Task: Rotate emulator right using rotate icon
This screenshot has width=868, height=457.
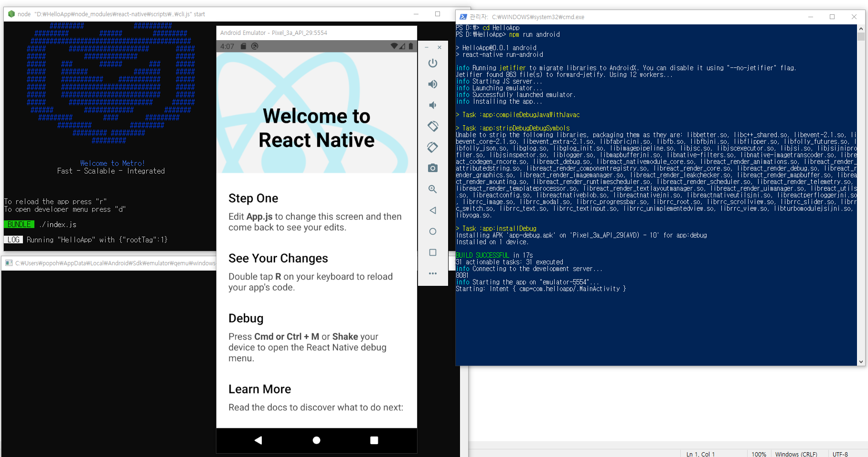Action: pos(433,147)
